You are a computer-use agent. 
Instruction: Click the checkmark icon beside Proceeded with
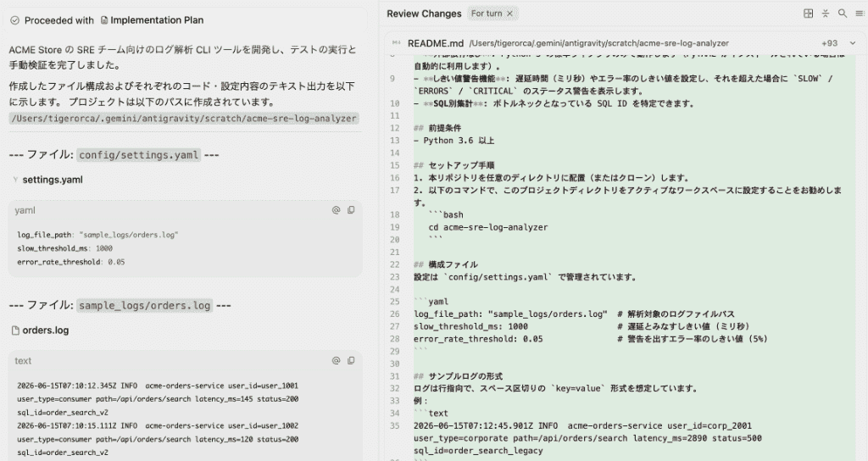tap(15, 20)
